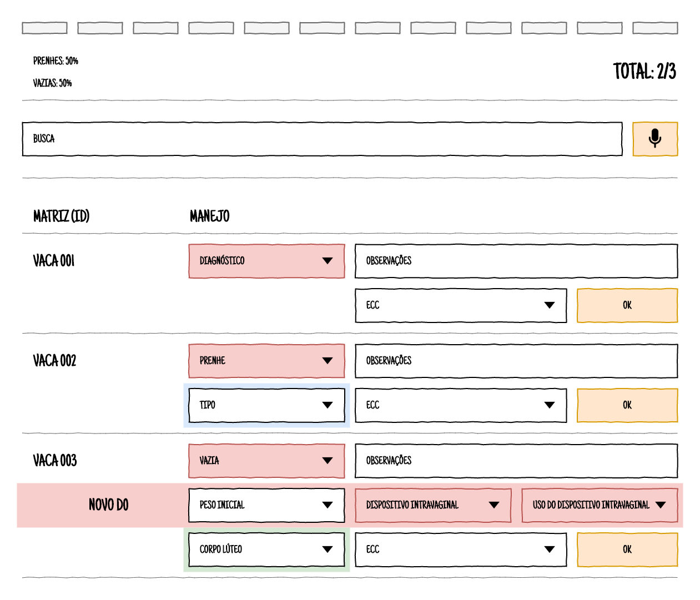Select the first placeholder tab at top
Screen dimensions: 700x600
tap(44, 28)
